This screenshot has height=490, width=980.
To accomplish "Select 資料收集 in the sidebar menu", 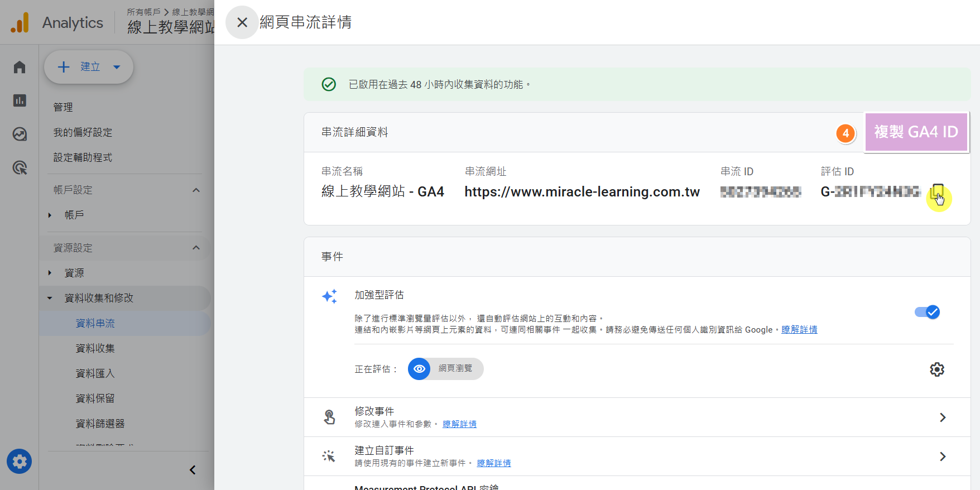I will click(x=95, y=348).
